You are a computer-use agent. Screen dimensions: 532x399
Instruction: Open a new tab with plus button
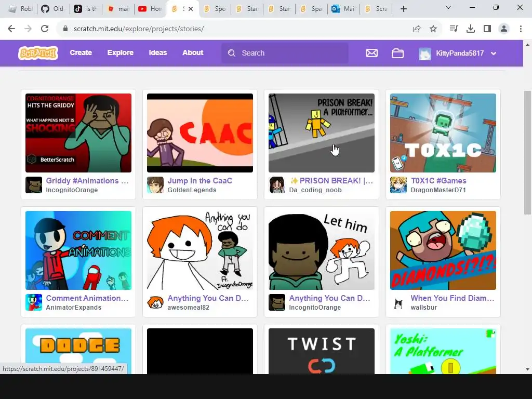click(x=403, y=9)
